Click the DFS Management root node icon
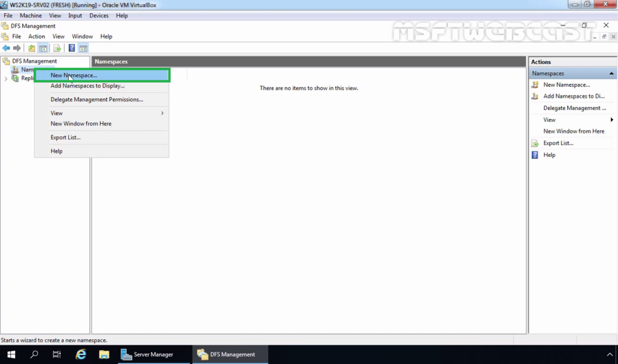 [x=6, y=61]
